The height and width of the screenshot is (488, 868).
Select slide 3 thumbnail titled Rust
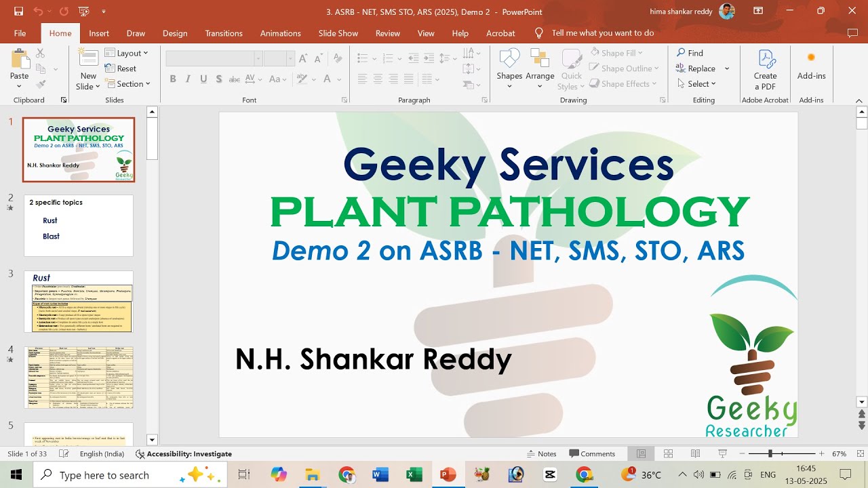79,302
